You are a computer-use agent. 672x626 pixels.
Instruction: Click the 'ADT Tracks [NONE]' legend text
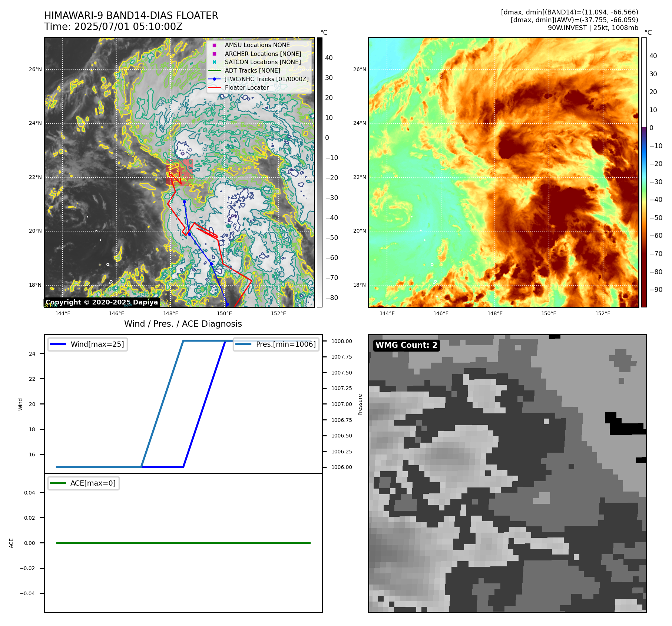(252, 71)
